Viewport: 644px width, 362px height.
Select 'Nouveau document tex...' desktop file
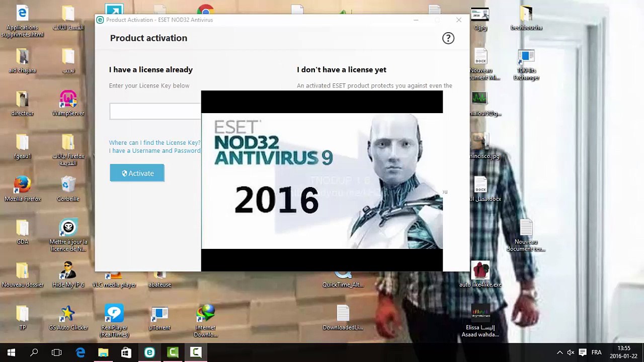[x=526, y=235]
